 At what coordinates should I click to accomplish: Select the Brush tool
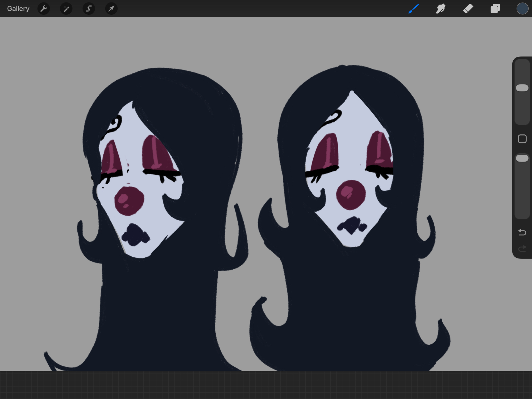(x=414, y=9)
